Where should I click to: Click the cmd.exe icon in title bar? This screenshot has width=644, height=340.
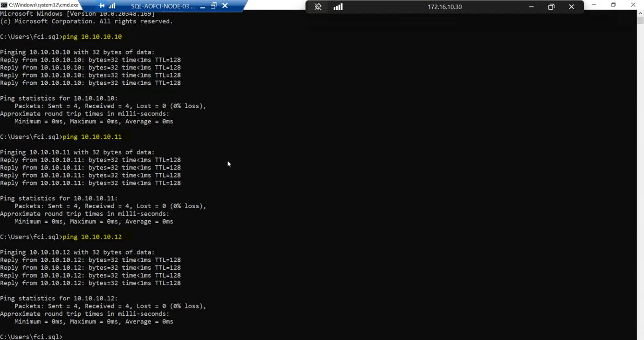[4, 5]
